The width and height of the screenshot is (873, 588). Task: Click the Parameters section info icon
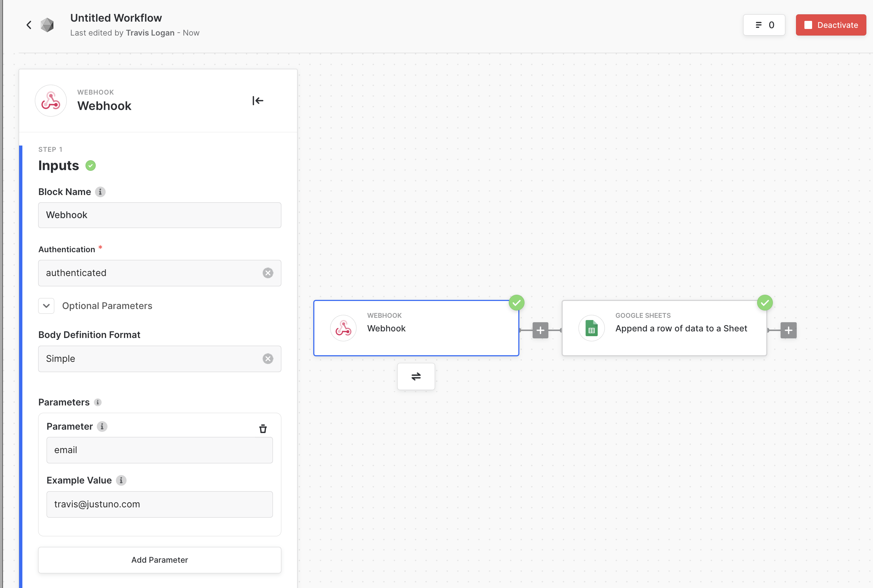pos(98,403)
